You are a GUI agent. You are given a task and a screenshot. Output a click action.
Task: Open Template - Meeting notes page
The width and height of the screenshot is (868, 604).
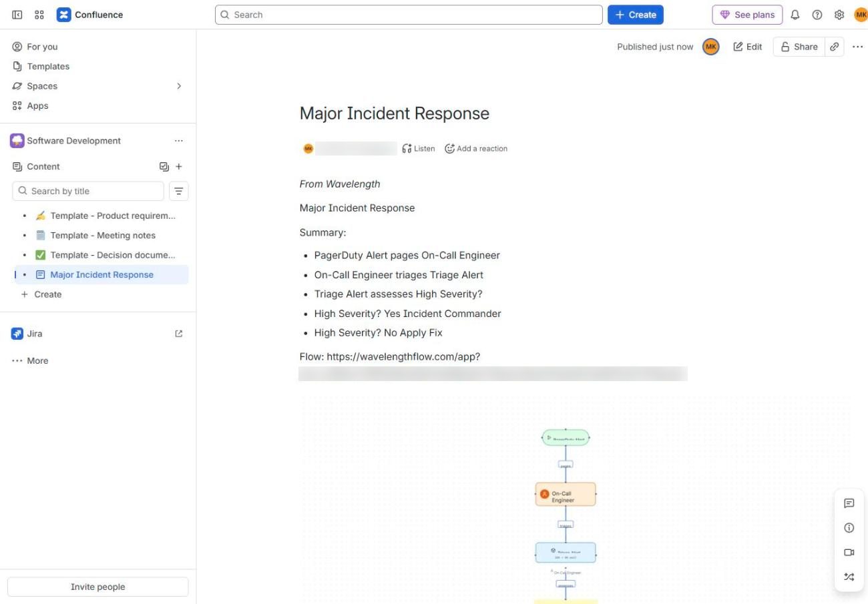(x=101, y=236)
